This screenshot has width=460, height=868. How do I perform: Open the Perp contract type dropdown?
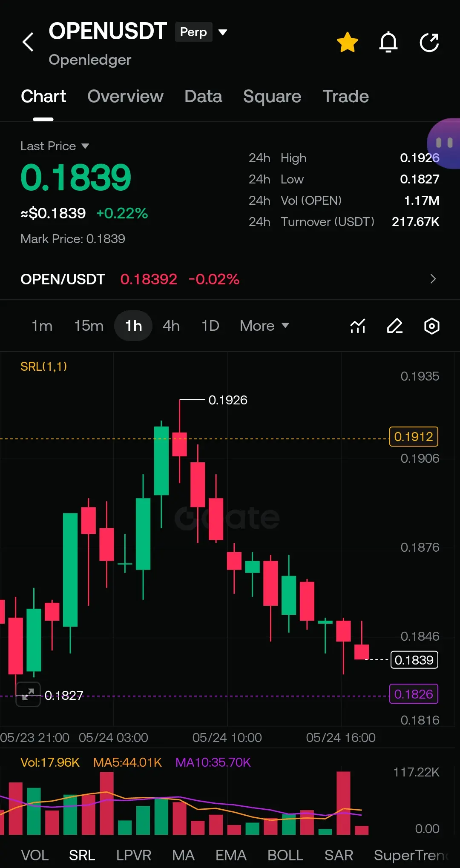coord(201,32)
